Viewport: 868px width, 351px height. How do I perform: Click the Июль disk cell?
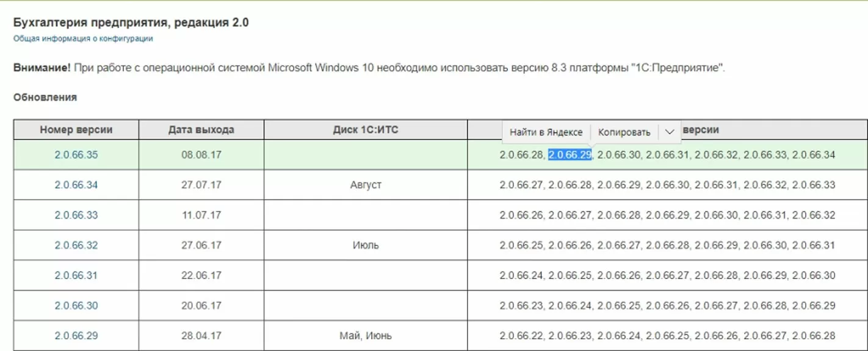(x=365, y=245)
